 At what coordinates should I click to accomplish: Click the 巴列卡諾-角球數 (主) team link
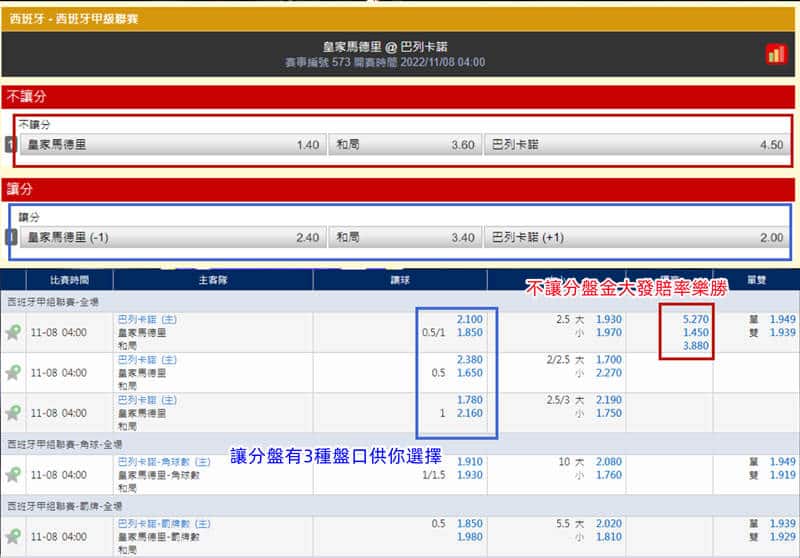[164, 462]
